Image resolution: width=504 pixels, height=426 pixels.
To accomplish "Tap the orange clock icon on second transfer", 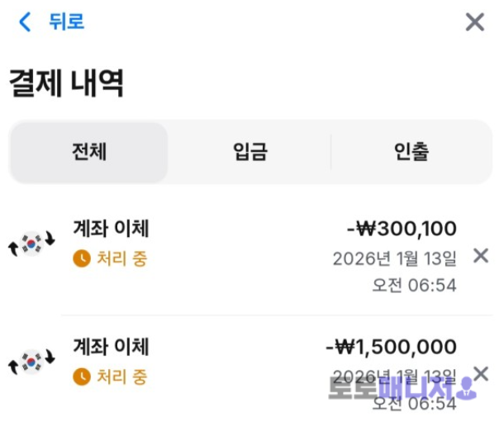I will point(82,377).
